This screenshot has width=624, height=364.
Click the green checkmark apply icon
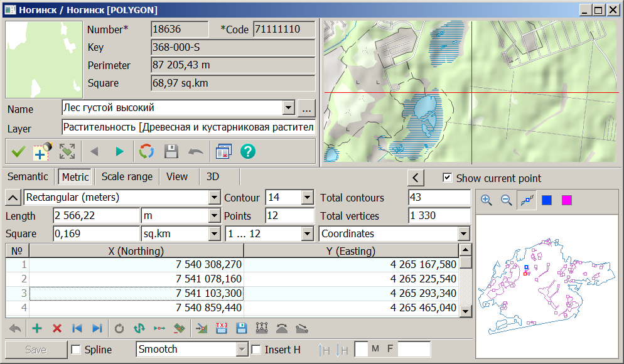pyautogui.click(x=18, y=151)
